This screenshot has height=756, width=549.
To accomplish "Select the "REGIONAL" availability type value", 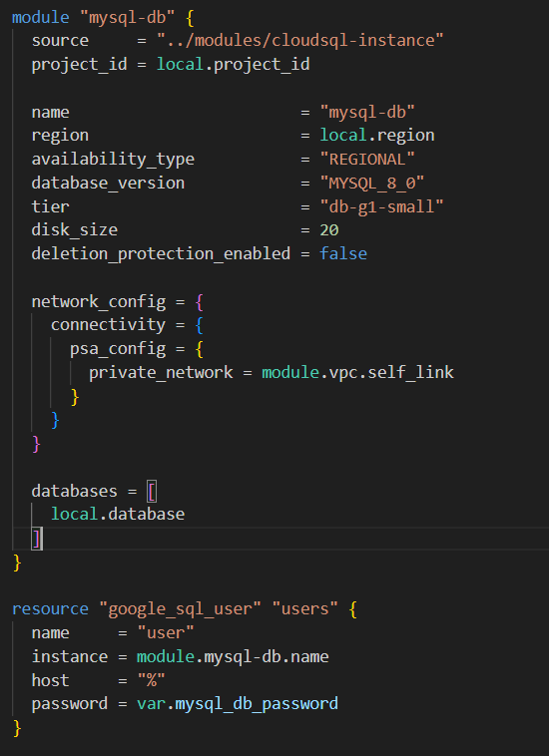I will pos(367,160).
